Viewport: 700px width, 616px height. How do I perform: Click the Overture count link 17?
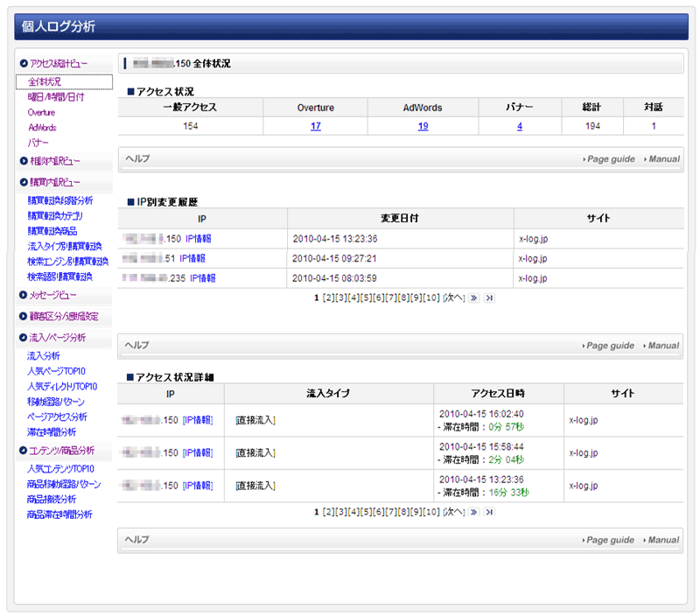click(315, 126)
